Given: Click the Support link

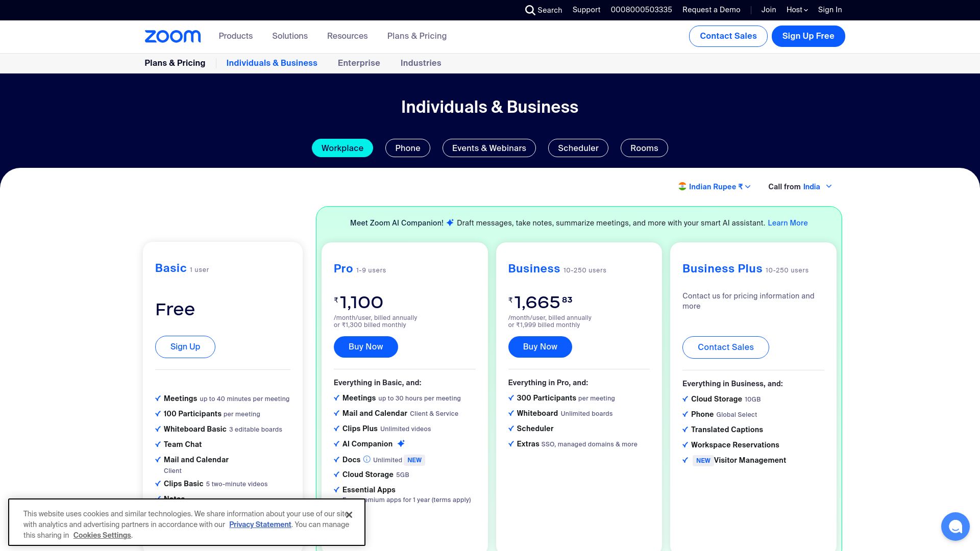Looking at the screenshot, I should [x=586, y=10].
